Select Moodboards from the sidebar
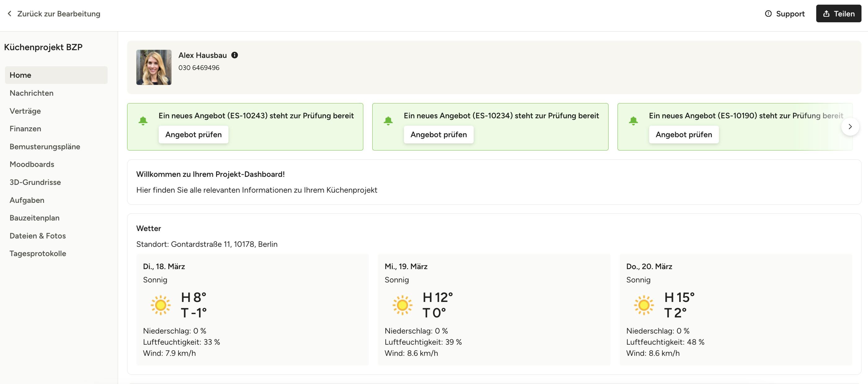868x384 pixels. 32,164
